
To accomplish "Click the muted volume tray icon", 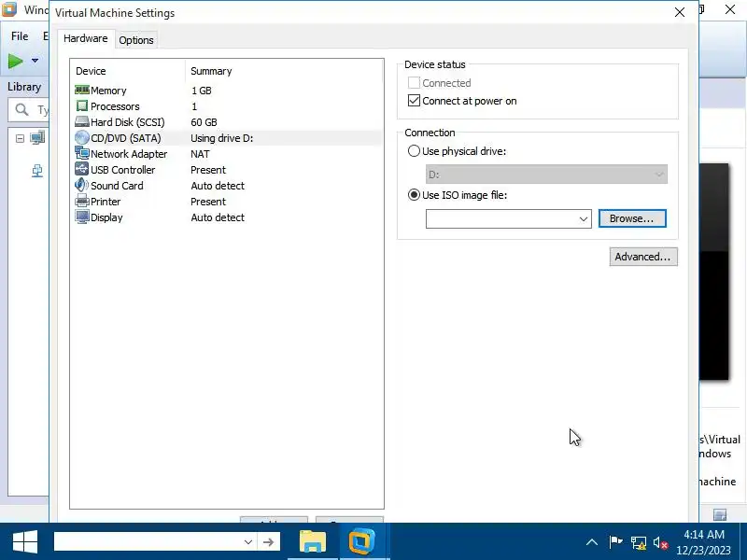I will pyautogui.click(x=660, y=542).
